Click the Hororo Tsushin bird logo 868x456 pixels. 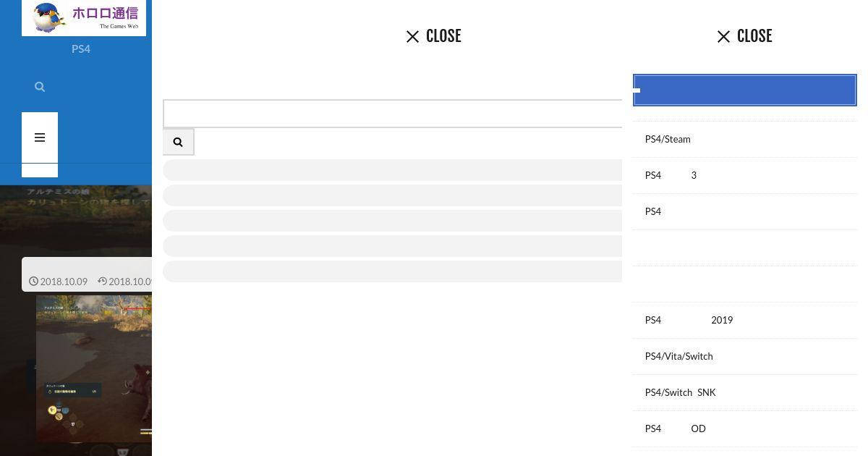84,18
